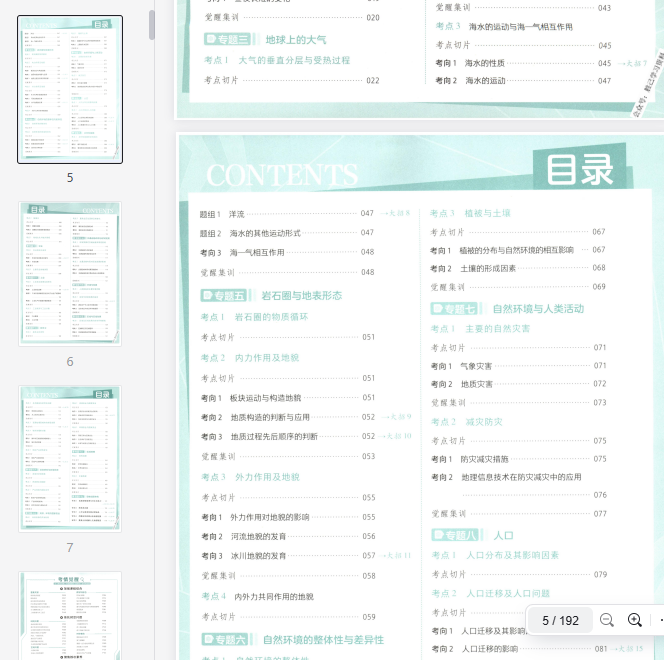Image resolution: width=664 pixels, height=660 pixels.
Task: Click the thumbnail sidebar scrollbar handle
Action: pyautogui.click(x=152, y=25)
